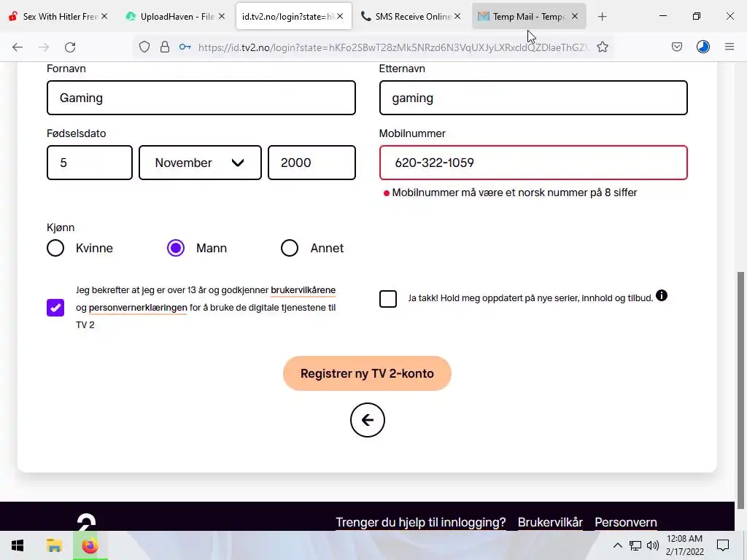Check the Ja takk newsletter checkbox
This screenshot has width=747, height=560.
coord(388,298)
